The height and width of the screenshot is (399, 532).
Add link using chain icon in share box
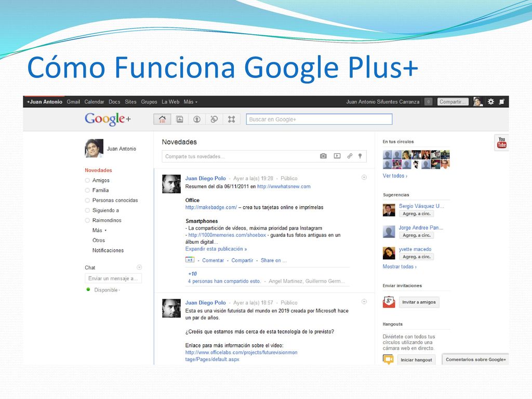[x=350, y=156]
